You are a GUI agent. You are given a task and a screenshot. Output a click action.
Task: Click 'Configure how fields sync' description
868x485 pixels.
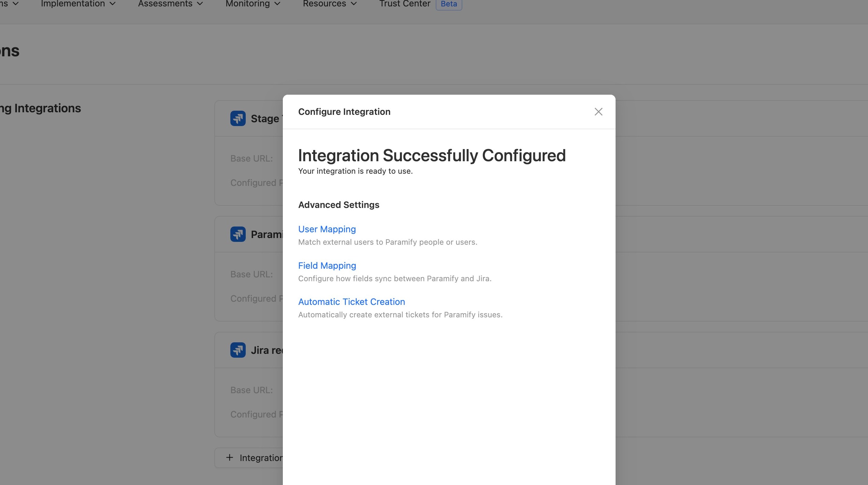[x=394, y=278]
